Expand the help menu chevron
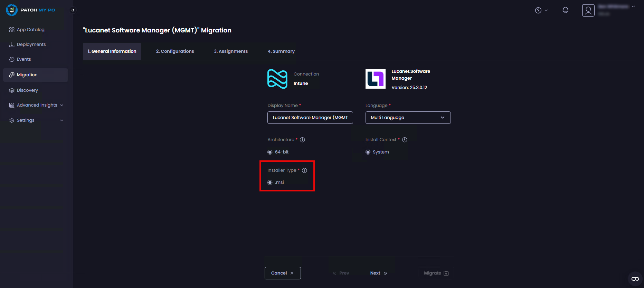 tap(546, 10)
